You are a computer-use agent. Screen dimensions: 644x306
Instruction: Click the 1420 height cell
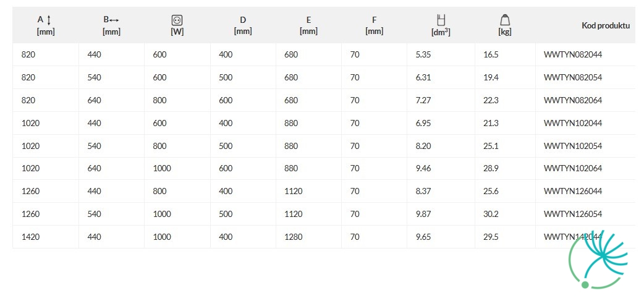click(x=30, y=237)
